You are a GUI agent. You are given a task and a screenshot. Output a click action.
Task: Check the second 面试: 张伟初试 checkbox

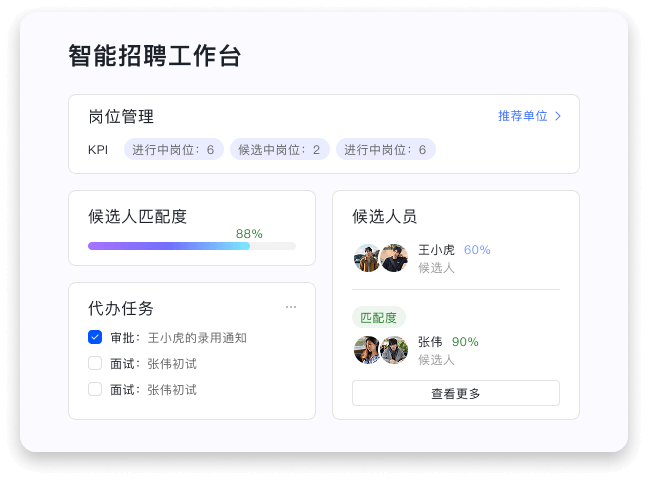(x=95, y=389)
